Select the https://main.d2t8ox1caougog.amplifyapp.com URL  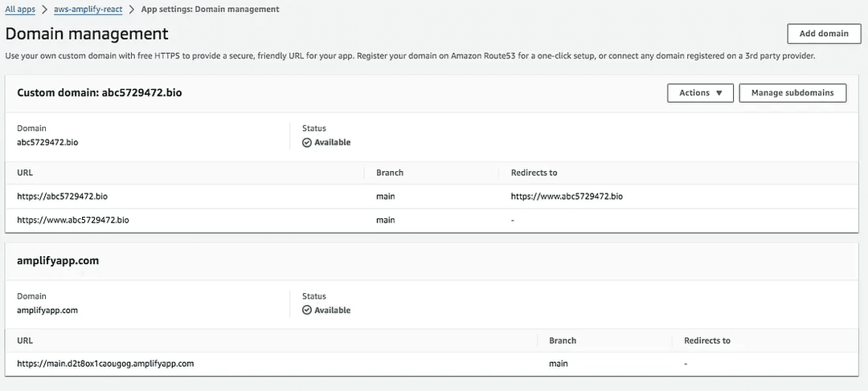[106, 364]
